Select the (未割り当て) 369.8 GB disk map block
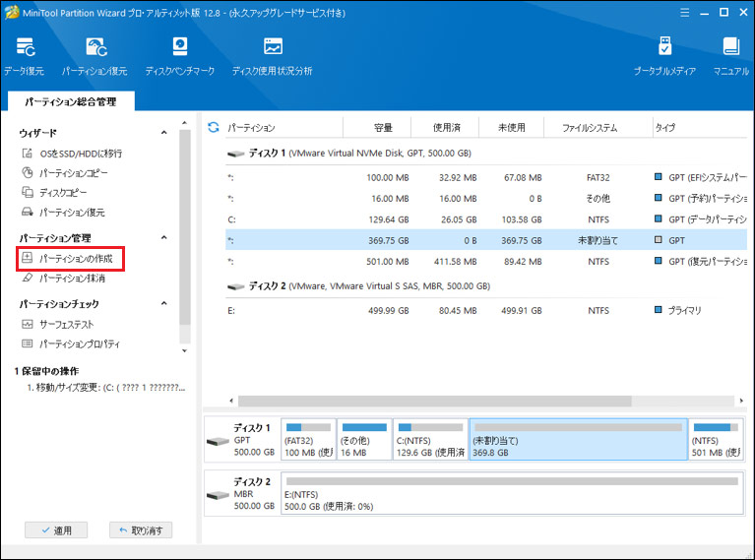The image size is (755, 560). click(578, 440)
